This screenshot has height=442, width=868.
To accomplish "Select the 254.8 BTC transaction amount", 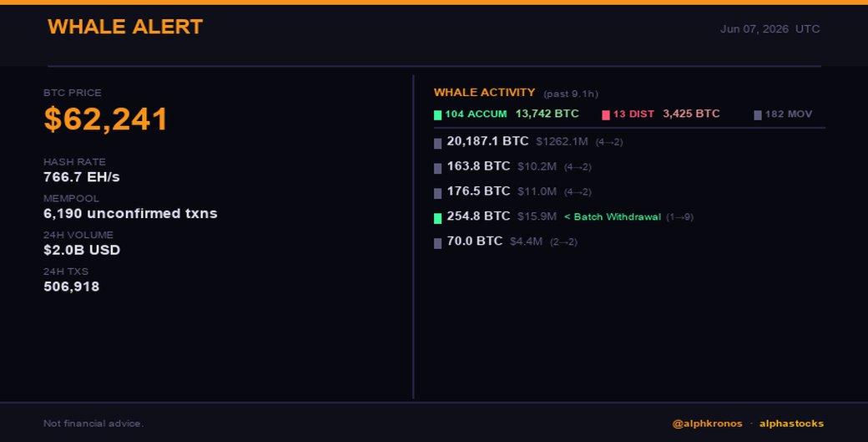I will 478,216.
